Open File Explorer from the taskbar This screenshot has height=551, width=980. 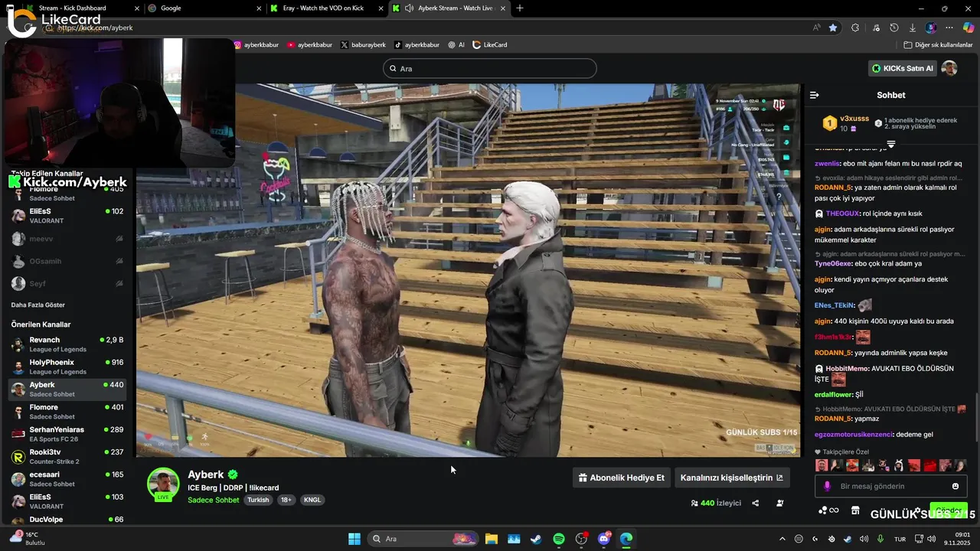(491, 539)
